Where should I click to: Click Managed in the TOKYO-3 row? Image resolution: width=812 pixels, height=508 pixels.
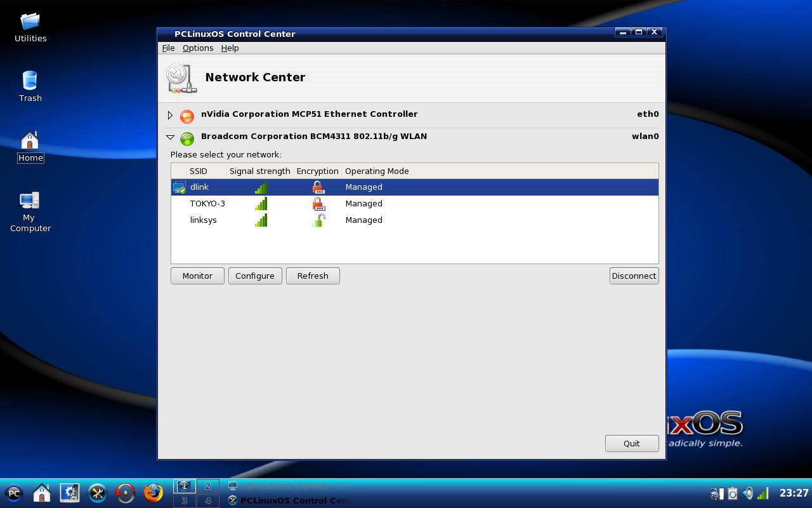(x=363, y=204)
